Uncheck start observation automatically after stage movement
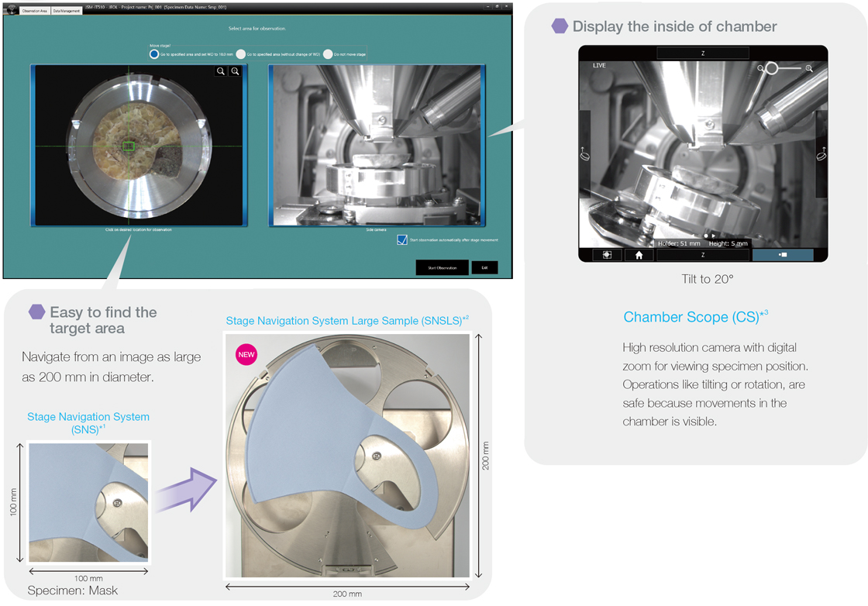This screenshot has height=606, width=868. click(x=401, y=240)
